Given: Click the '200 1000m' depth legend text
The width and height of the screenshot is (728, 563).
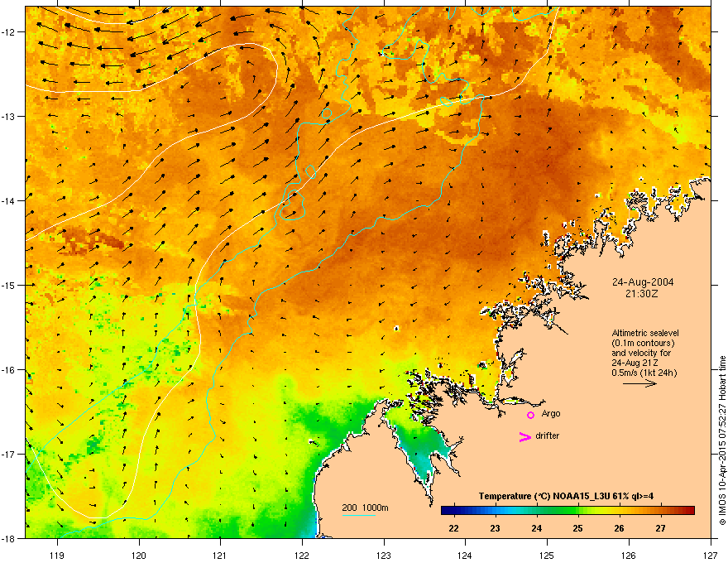Looking at the screenshot, I should [x=365, y=508].
